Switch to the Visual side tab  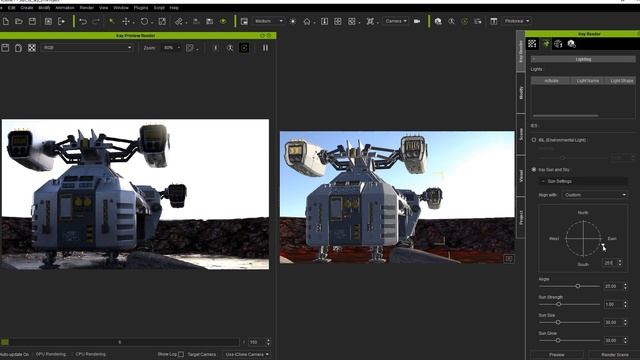[x=521, y=176]
